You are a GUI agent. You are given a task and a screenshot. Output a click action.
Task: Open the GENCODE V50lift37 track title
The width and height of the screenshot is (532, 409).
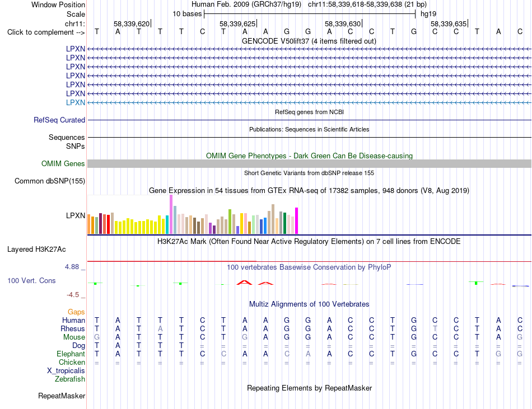309,41
